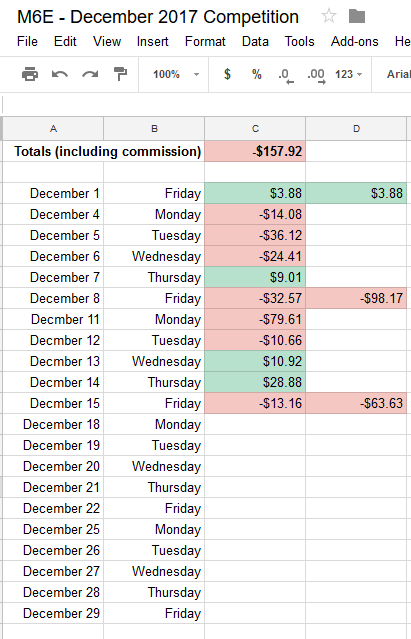Open the Add-ons menu
Viewport: 411px width, 639px height.
tap(354, 42)
